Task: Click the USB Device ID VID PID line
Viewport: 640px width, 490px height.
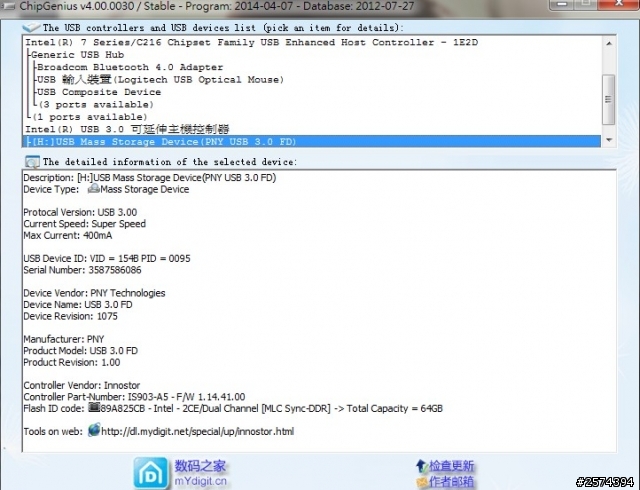Action: point(107,258)
